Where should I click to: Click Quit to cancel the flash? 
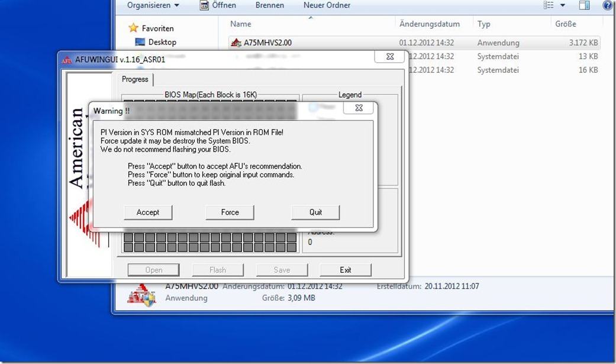tap(315, 212)
